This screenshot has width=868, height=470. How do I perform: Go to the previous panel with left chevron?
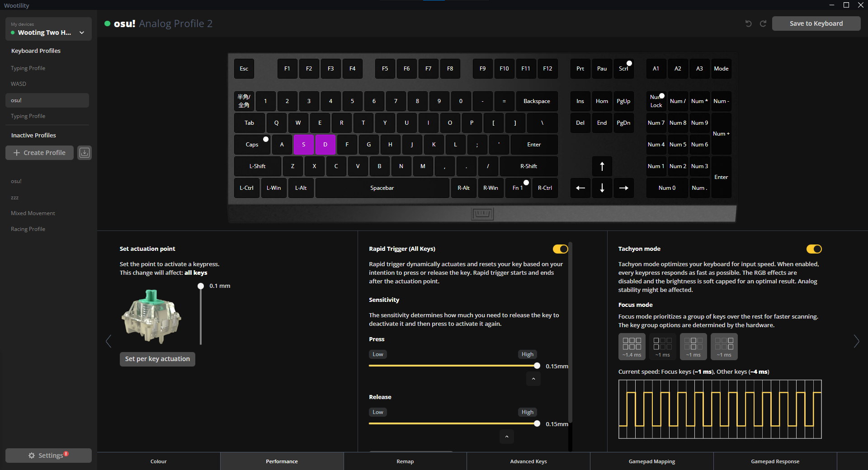point(108,341)
